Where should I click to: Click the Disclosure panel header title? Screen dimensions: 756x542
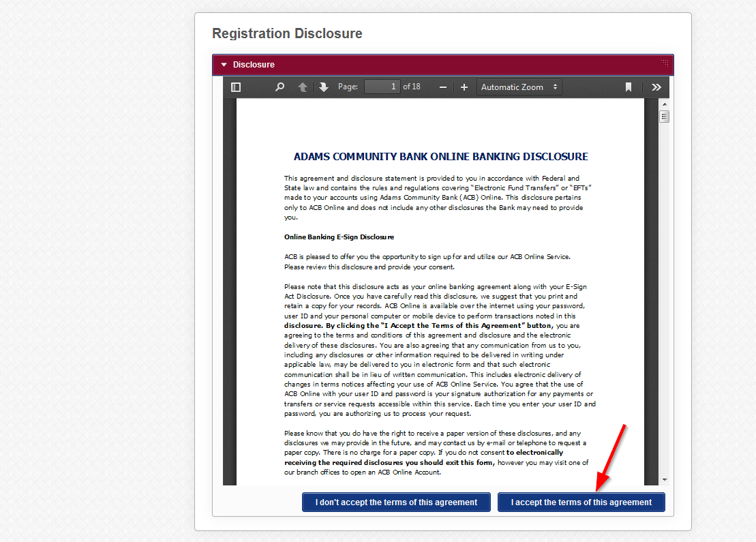[x=254, y=65]
